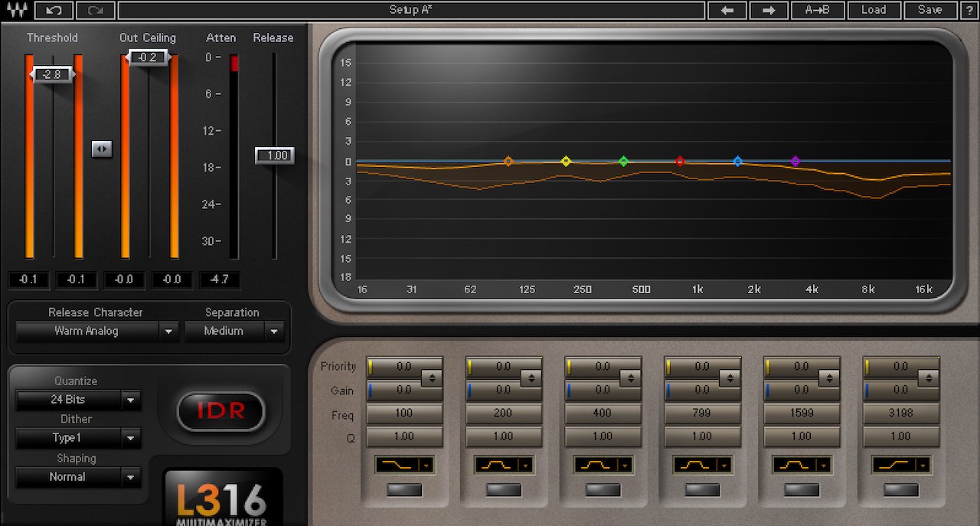Image resolution: width=980 pixels, height=526 pixels.
Task: Open the filter shape dropdown for the 400 band
Action: click(x=603, y=465)
